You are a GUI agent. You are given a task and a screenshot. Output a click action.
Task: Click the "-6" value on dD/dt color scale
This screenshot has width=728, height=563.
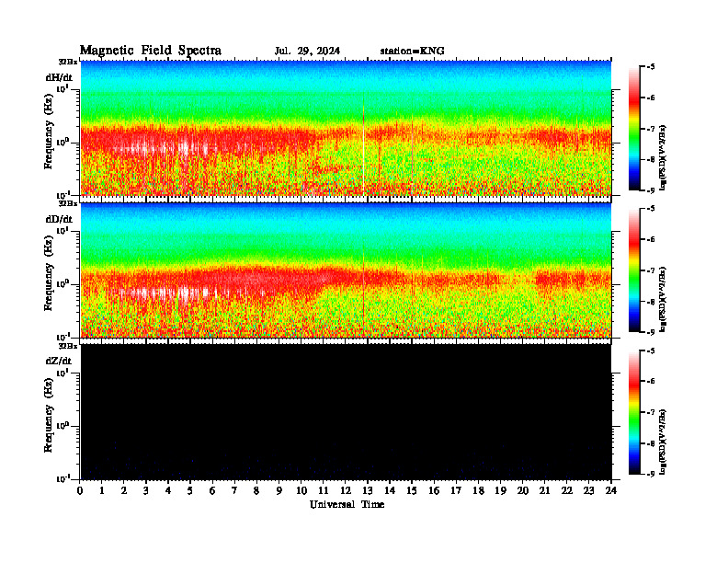(650, 240)
